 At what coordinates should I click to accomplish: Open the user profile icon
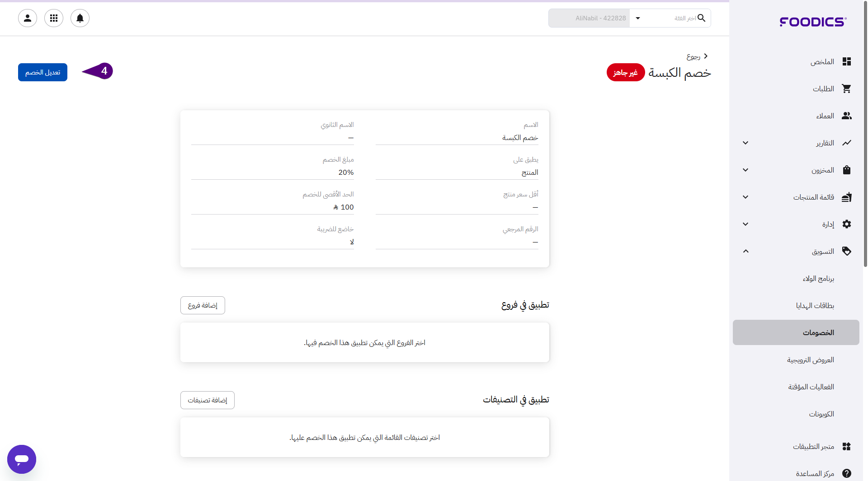pyautogui.click(x=28, y=18)
